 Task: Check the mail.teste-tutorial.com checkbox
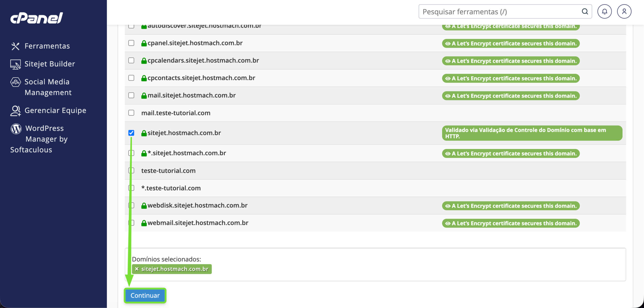tap(131, 113)
